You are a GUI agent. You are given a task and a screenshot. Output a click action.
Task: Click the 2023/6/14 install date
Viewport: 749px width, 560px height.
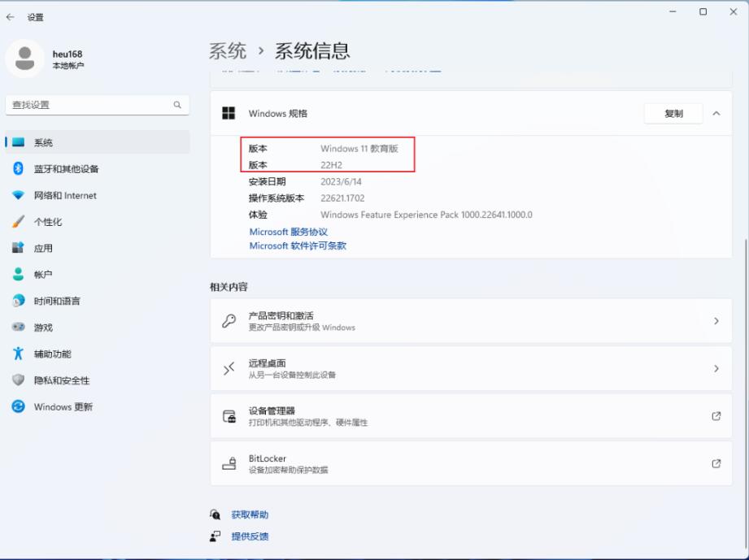341,181
